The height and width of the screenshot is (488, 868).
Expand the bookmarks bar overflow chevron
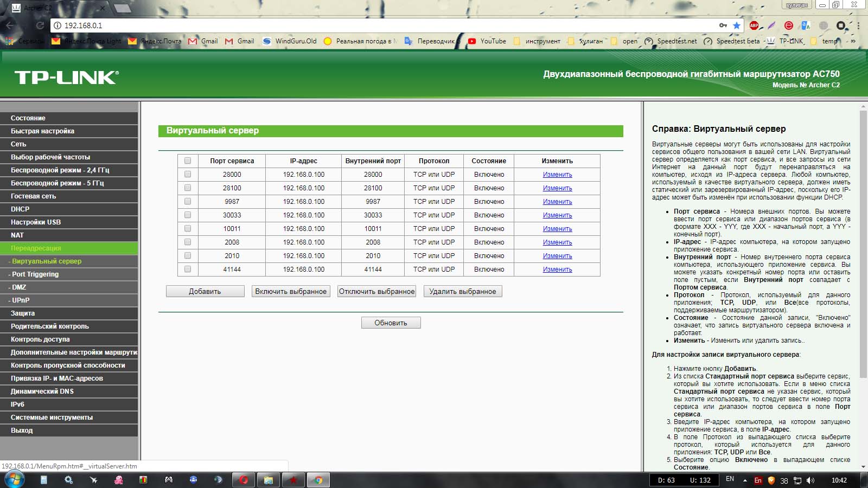click(853, 41)
